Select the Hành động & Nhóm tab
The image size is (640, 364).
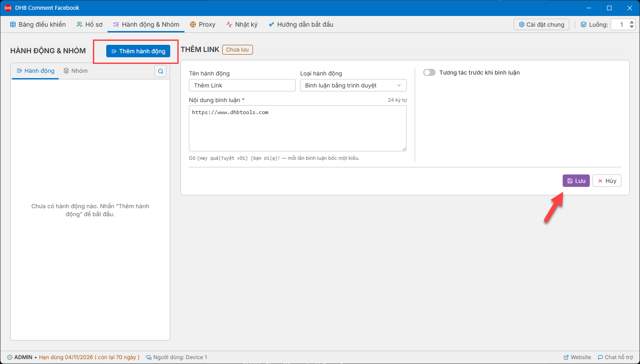click(x=146, y=24)
